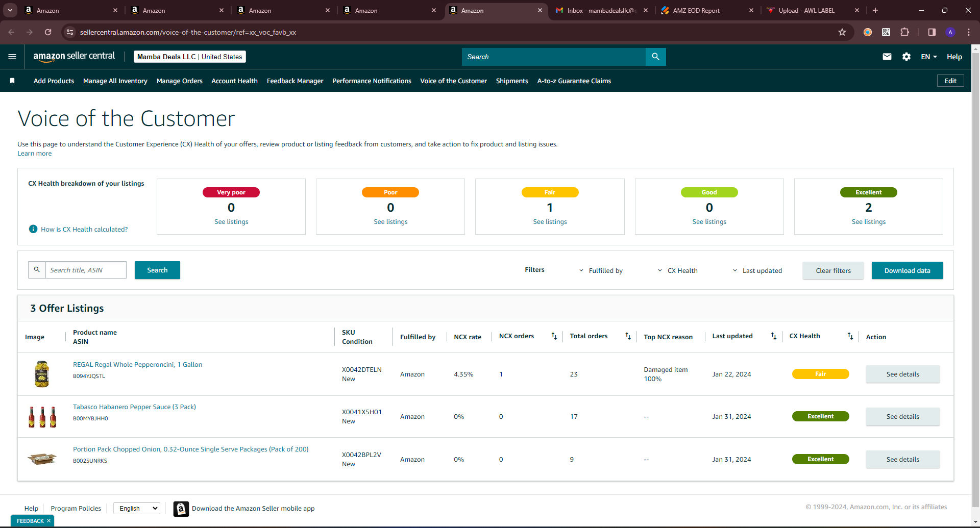The image size is (980, 528).
Task: See details for Portion Pack Chopped Onion
Action: click(902, 459)
